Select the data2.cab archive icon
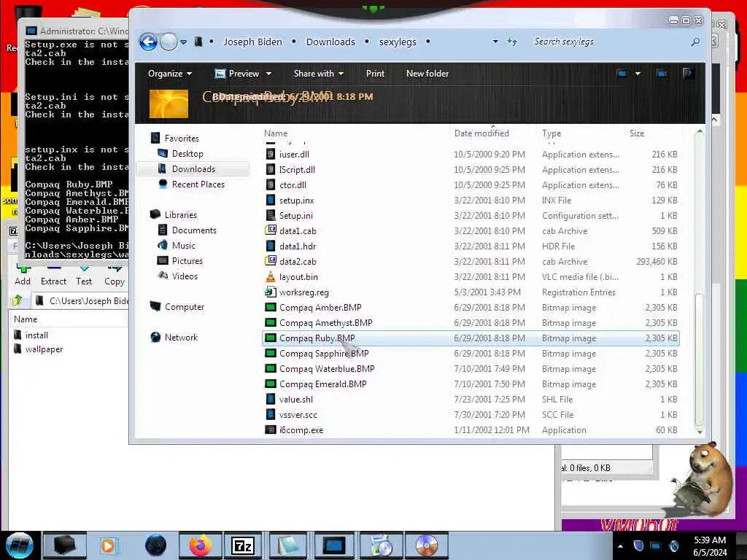 click(271, 261)
